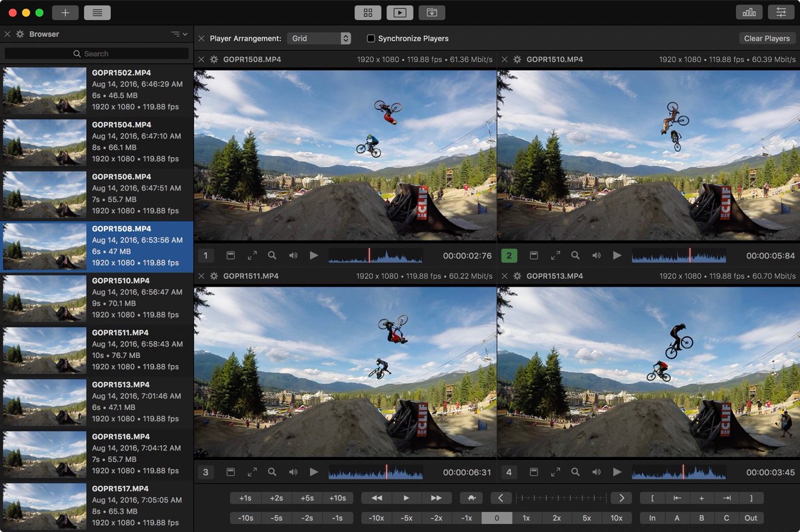
Task: Select the GOPR1517.MP4 file name
Action: (x=121, y=489)
